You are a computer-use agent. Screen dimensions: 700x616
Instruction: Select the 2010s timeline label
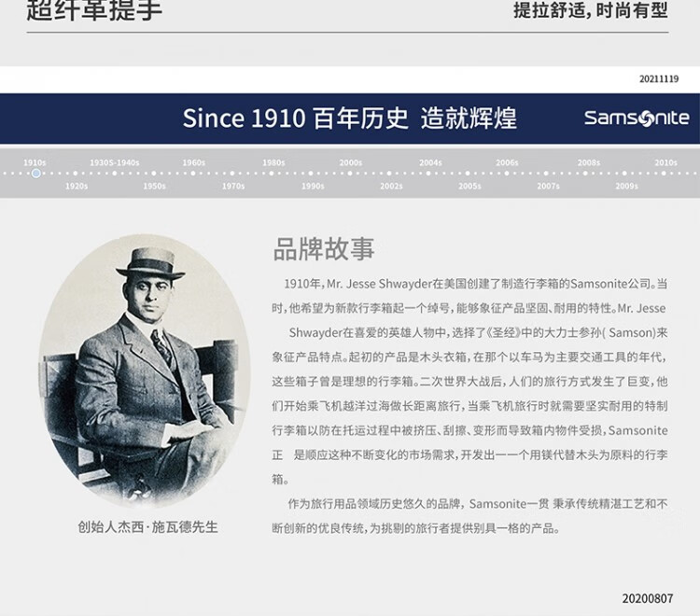click(x=665, y=163)
